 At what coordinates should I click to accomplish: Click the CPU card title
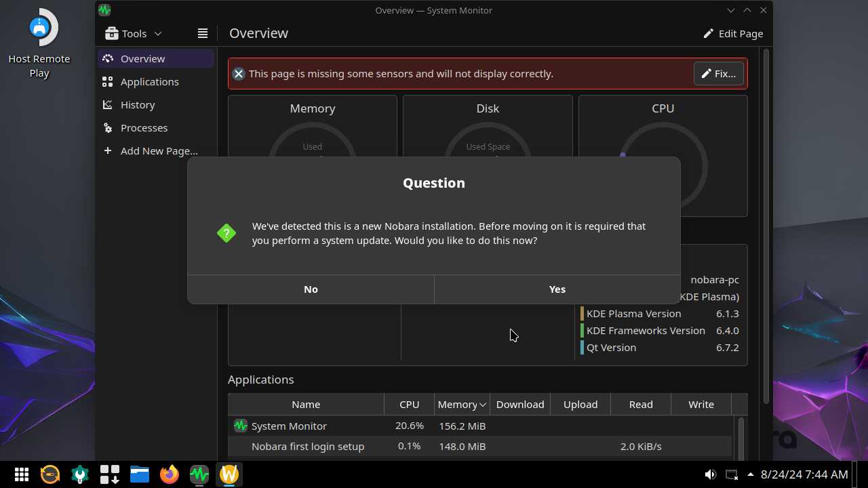coord(663,108)
